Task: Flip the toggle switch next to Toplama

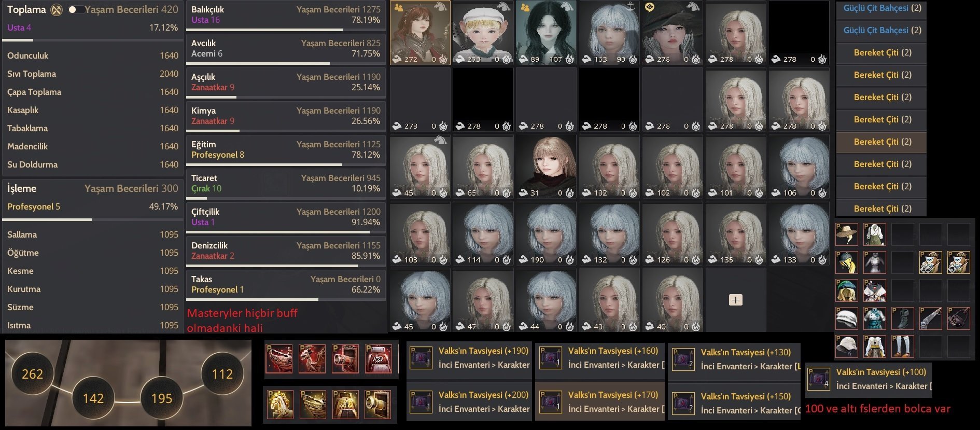Action: (x=76, y=10)
